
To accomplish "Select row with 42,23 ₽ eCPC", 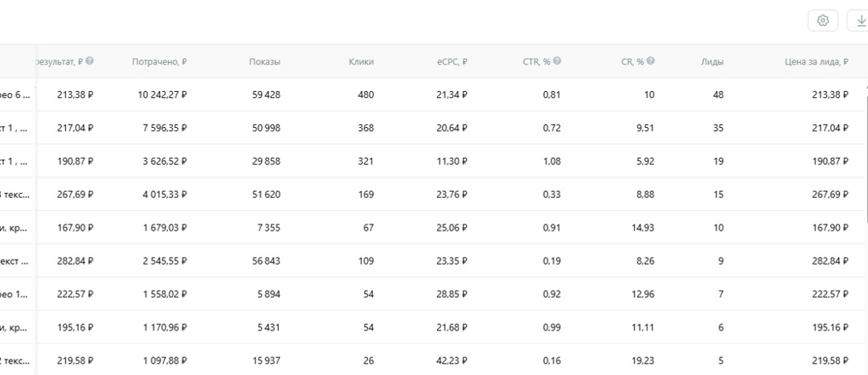I will tap(452, 360).
